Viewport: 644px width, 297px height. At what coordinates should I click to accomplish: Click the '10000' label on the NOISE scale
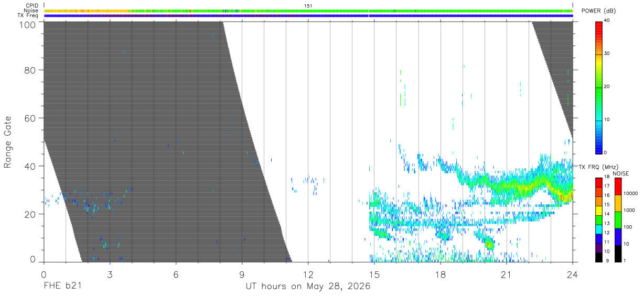pos(630,194)
